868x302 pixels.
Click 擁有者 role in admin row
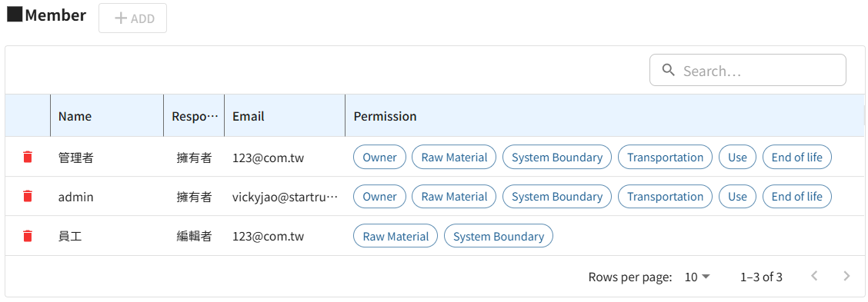[195, 197]
